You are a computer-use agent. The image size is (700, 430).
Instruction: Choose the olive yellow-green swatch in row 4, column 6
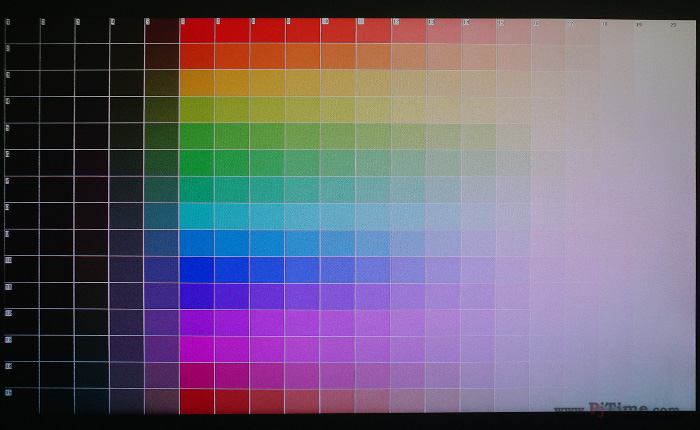(197, 109)
